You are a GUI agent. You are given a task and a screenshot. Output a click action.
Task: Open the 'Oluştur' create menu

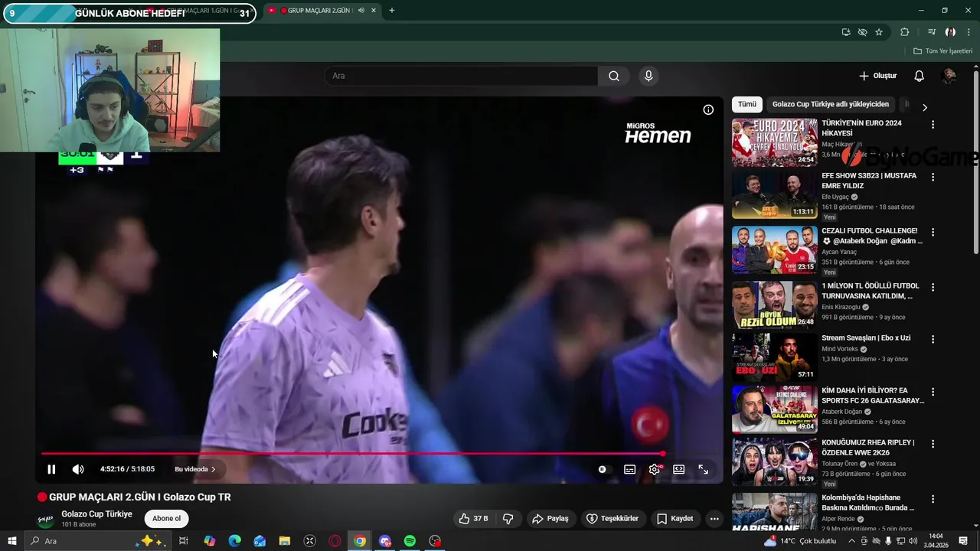point(877,76)
